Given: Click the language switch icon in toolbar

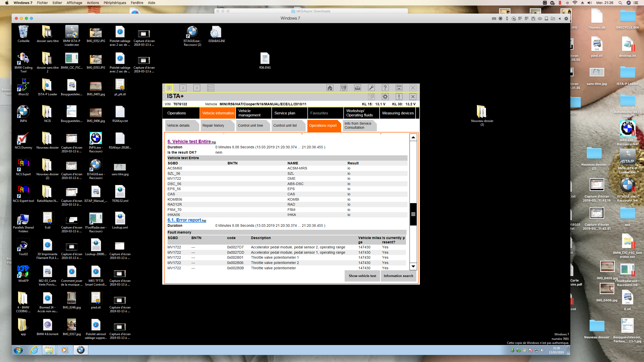Looking at the screenshot, I should pyautogui.click(x=344, y=88).
